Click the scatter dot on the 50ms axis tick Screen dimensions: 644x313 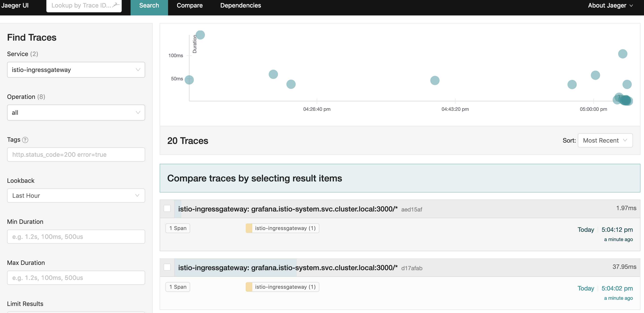[189, 80]
